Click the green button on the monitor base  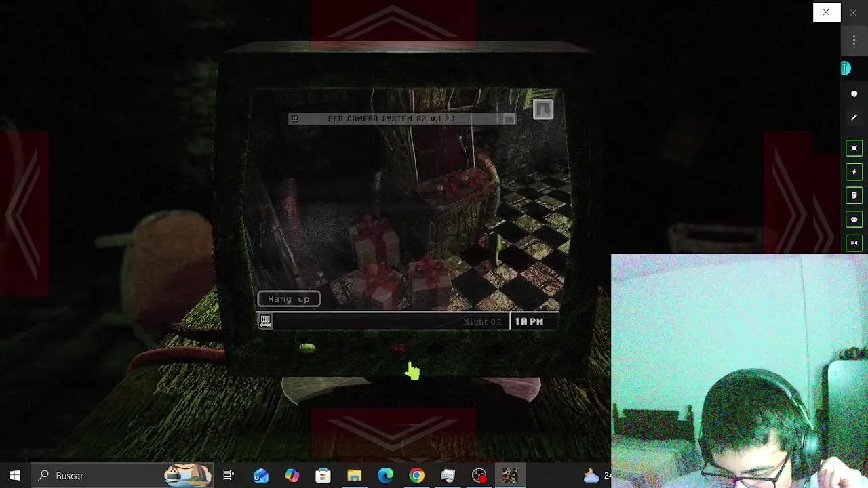tap(307, 348)
